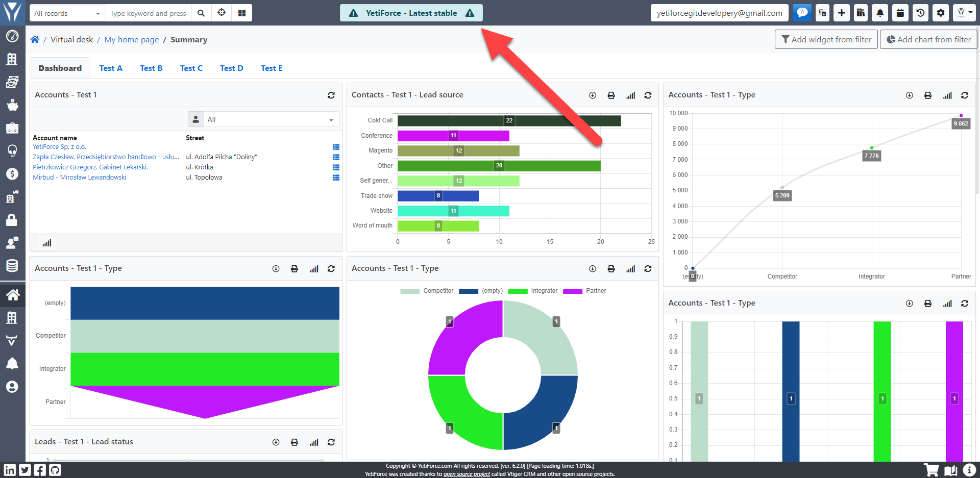Open calendar icon in header
This screenshot has height=478, width=980.
coord(900,13)
